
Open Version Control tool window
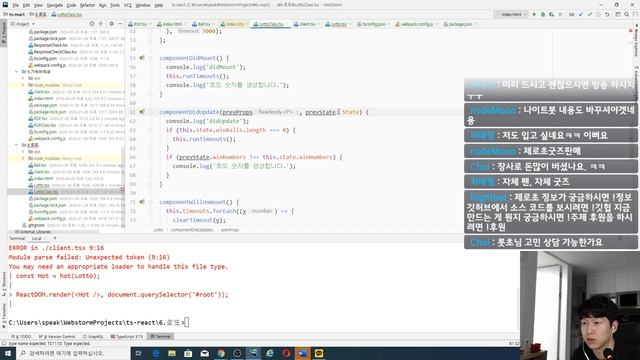[x=57, y=336]
